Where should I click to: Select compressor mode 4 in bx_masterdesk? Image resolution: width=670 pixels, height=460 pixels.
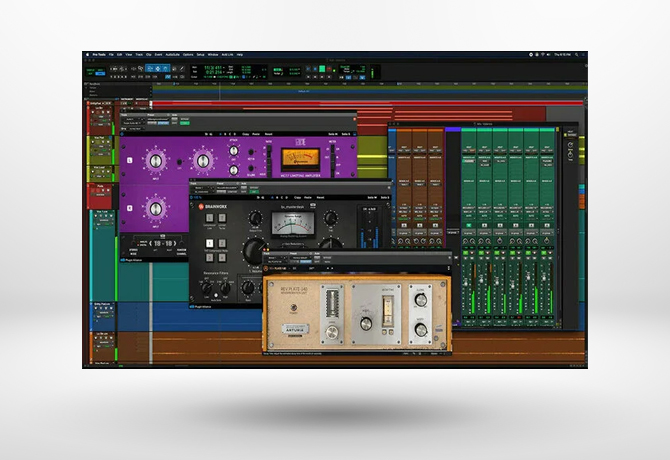(x=222, y=257)
